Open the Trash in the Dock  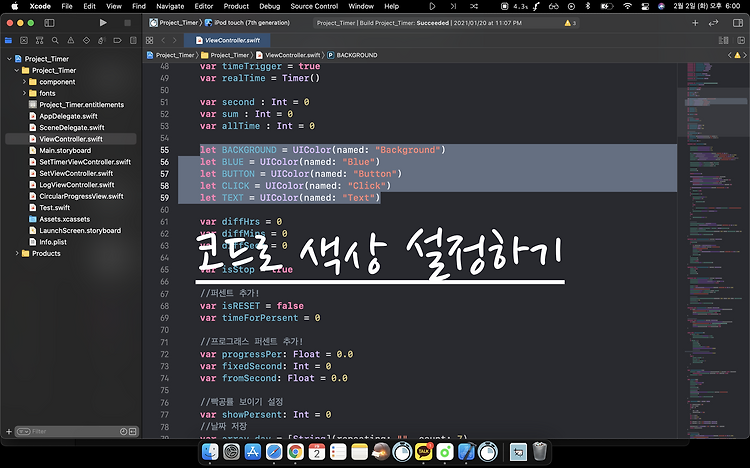(540, 452)
